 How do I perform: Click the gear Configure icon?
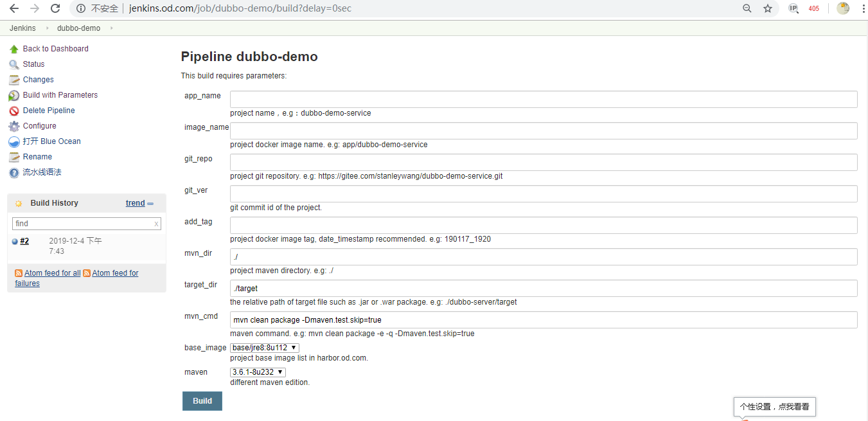pos(14,126)
